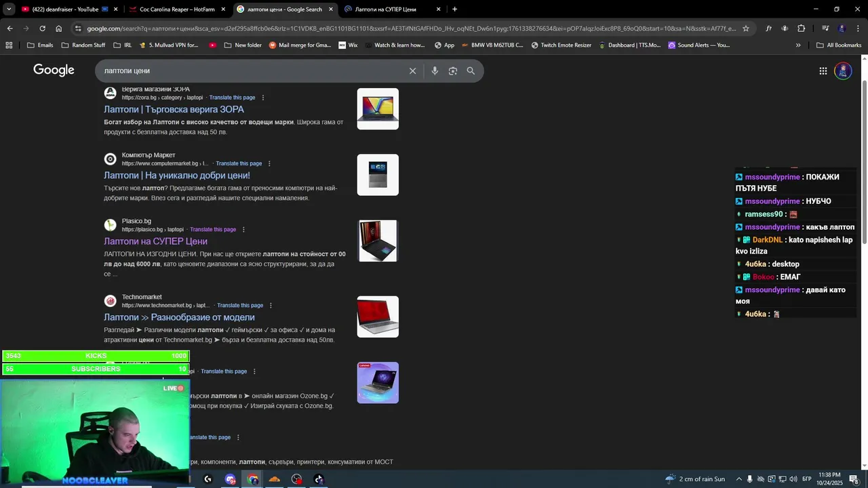Open Лаптопи | Търговска верига ЗОРА result
Viewport: 868px width, 488px height.
click(174, 109)
